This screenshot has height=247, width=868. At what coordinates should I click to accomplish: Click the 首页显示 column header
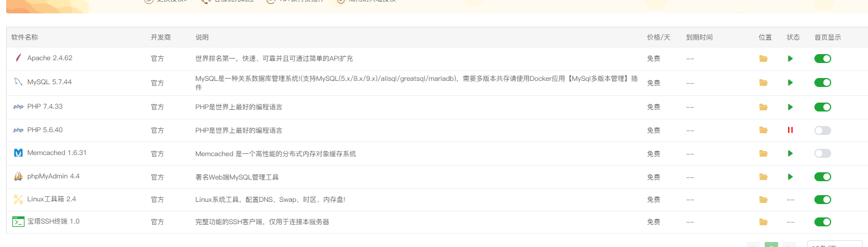click(x=828, y=37)
